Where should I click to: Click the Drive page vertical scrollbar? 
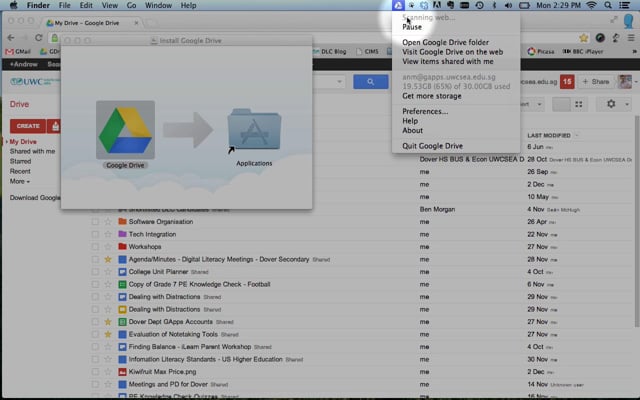click(637, 222)
